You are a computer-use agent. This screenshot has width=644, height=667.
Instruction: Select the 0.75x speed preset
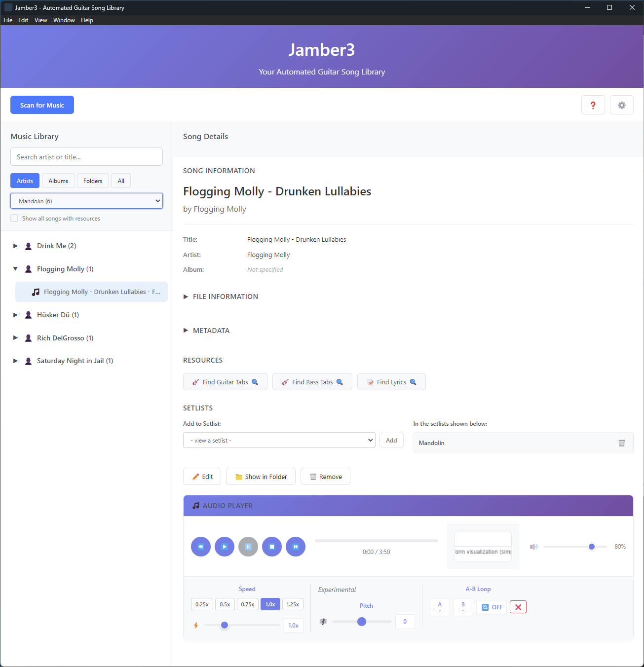pyautogui.click(x=248, y=604)
